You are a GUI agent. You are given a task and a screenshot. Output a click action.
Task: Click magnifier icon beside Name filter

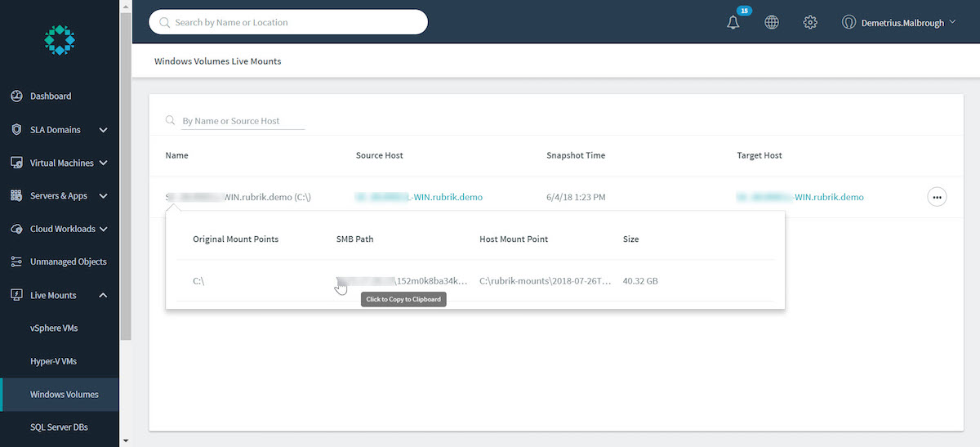[171, 120]
